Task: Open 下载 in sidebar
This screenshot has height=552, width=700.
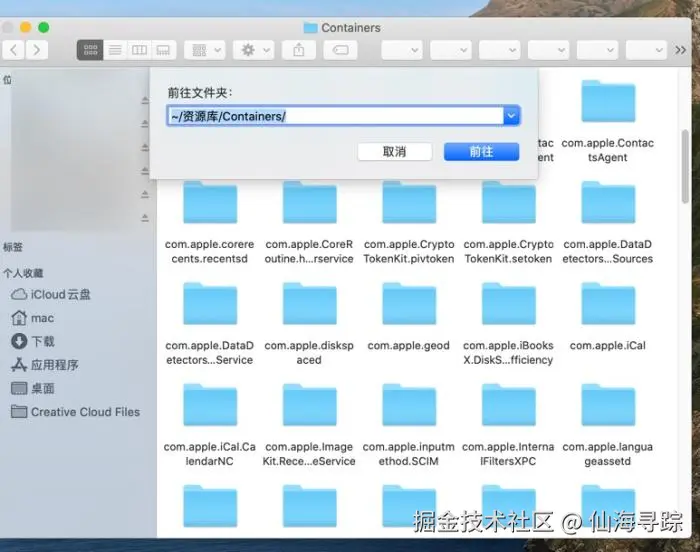Action: (32, 342)
